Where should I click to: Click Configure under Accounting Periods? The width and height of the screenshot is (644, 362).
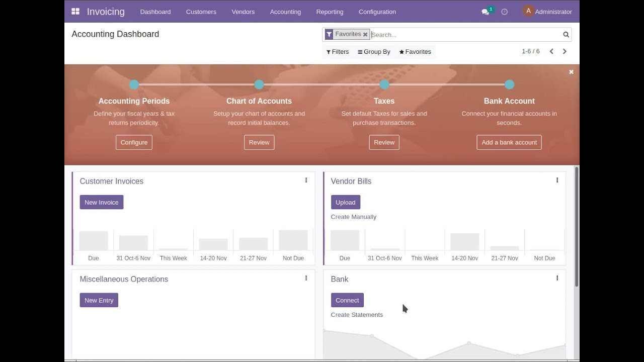click(x=134, y=142)
